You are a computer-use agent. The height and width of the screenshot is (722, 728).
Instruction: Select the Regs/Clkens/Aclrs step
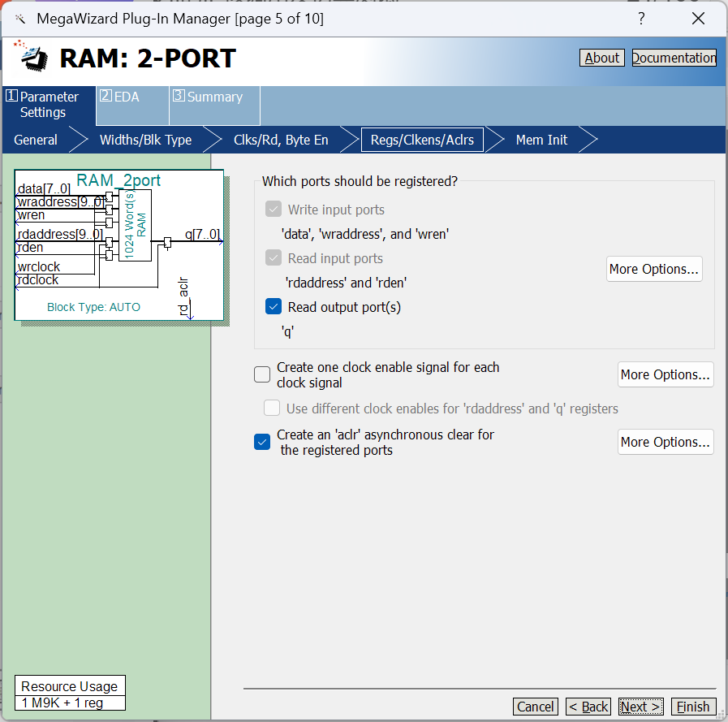point(422,140)
